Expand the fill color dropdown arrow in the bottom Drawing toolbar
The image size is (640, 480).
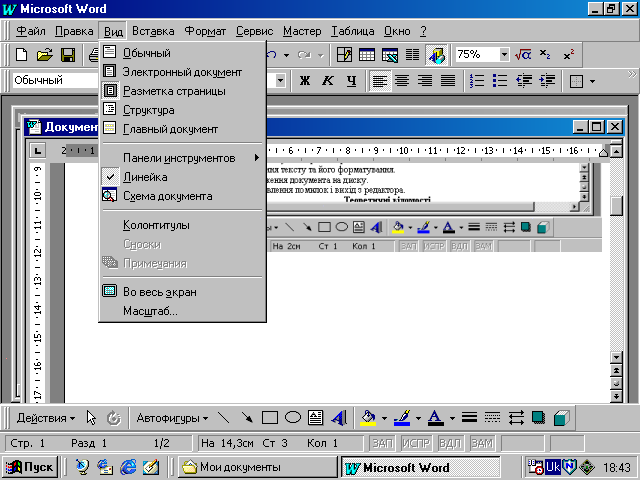click(384, 418)
